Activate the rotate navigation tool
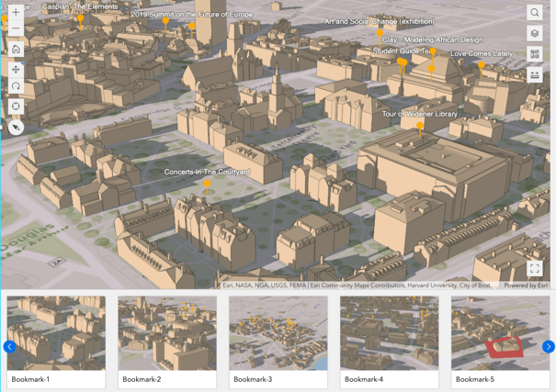This screenshot has height=392, width=556. [16, 85]
